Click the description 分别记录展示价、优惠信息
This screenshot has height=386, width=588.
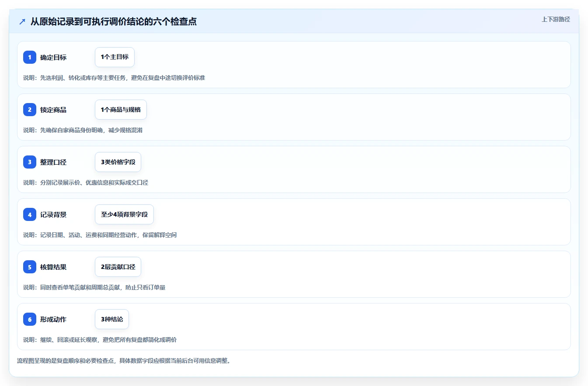click(x=86, y=183)
